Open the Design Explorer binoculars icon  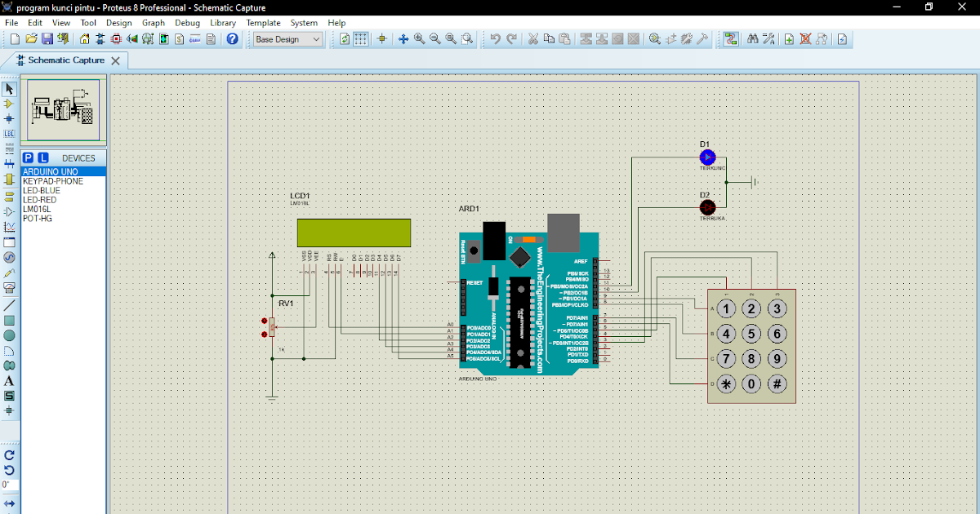(x=754, y=38)
